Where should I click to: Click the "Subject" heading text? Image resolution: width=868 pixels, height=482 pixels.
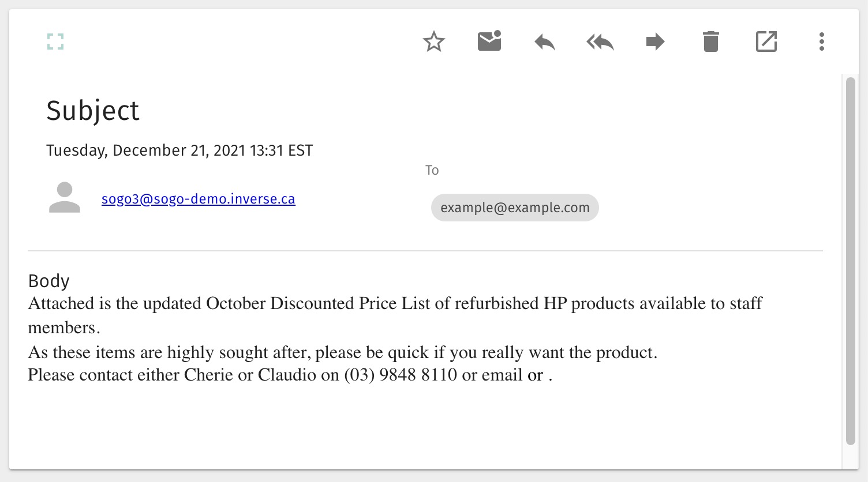pos(93,110)
